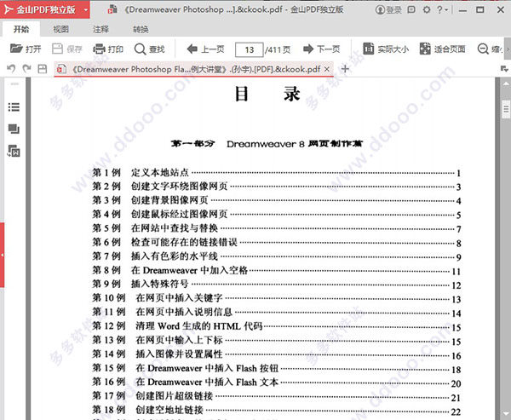Image resolution: width=511 pixels, height=420 pixels.
Task: Add a new tab with plus icon
Action: 345,69
